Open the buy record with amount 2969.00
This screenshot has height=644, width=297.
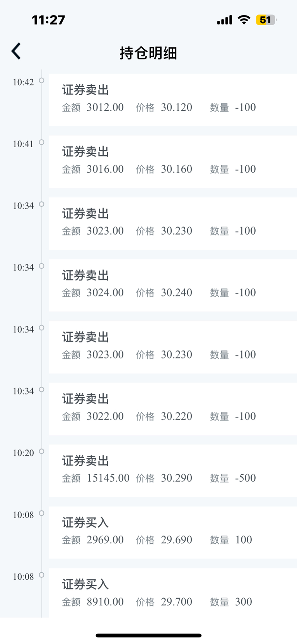click(172, 532)
